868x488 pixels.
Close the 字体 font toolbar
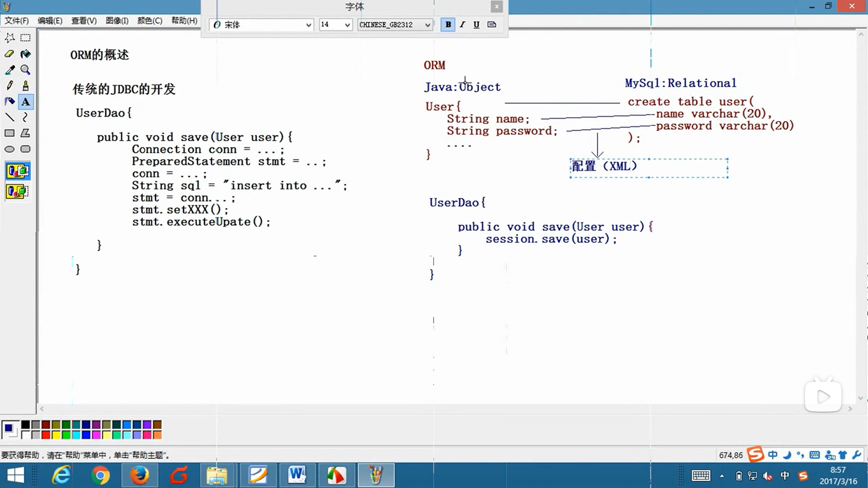coord(496,6)
